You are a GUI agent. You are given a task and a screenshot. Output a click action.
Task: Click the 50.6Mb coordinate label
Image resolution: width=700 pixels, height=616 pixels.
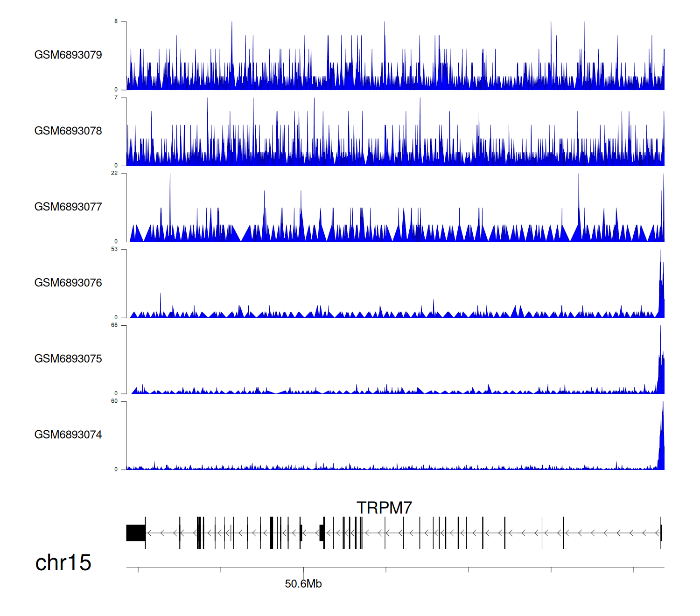pos(303,584)
